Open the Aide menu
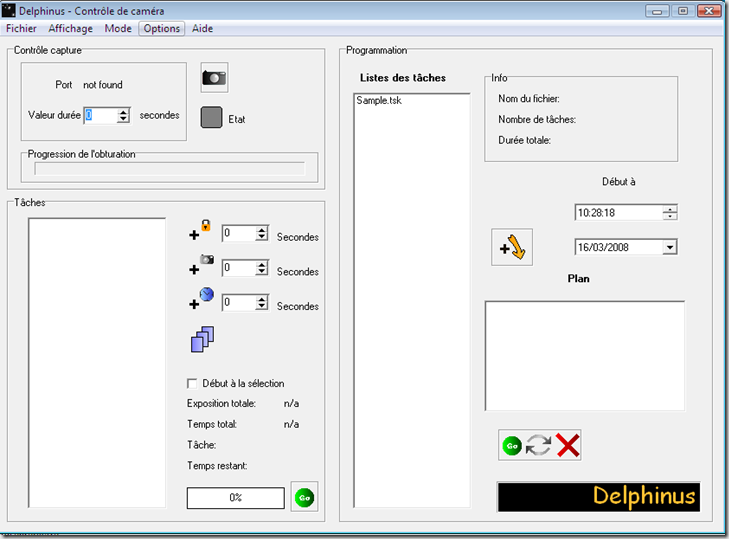The height and width of the screenshot is (539, 729). [202, 28]
